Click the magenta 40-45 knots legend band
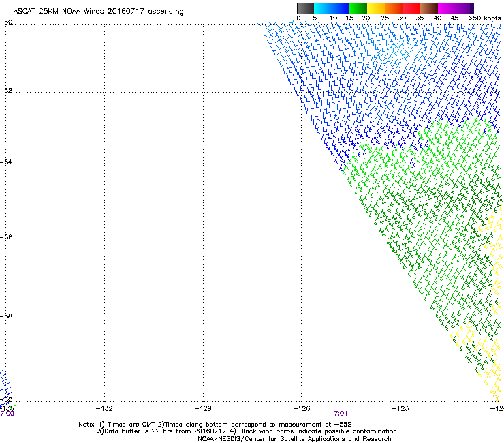Viewport: 504px width, 443px height. [x=447, y=8]
